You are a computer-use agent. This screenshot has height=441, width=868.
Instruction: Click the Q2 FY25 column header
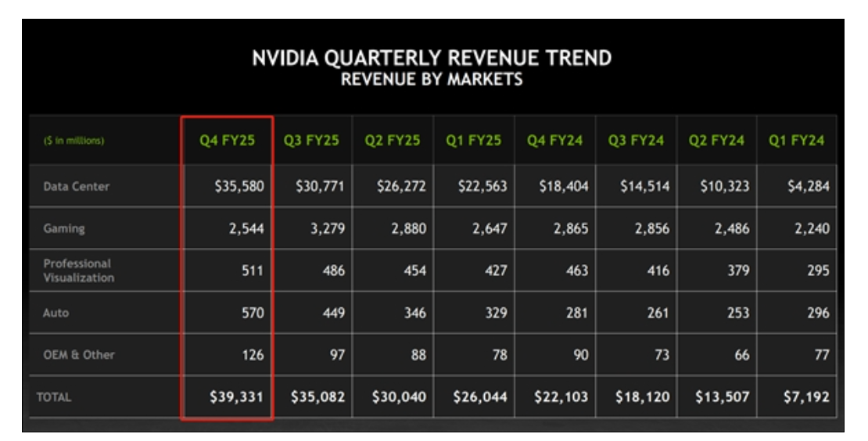(392, 141)
